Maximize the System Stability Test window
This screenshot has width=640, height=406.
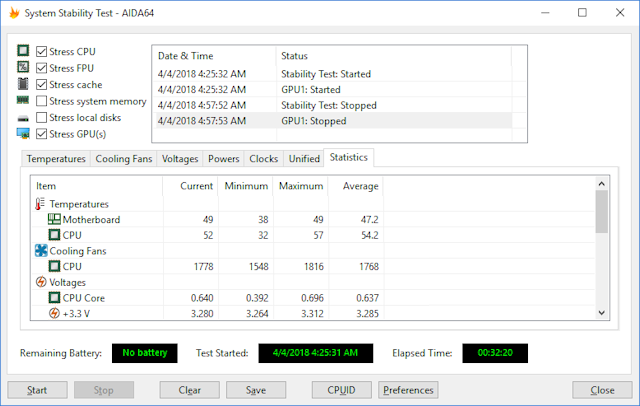coord(582,13)
